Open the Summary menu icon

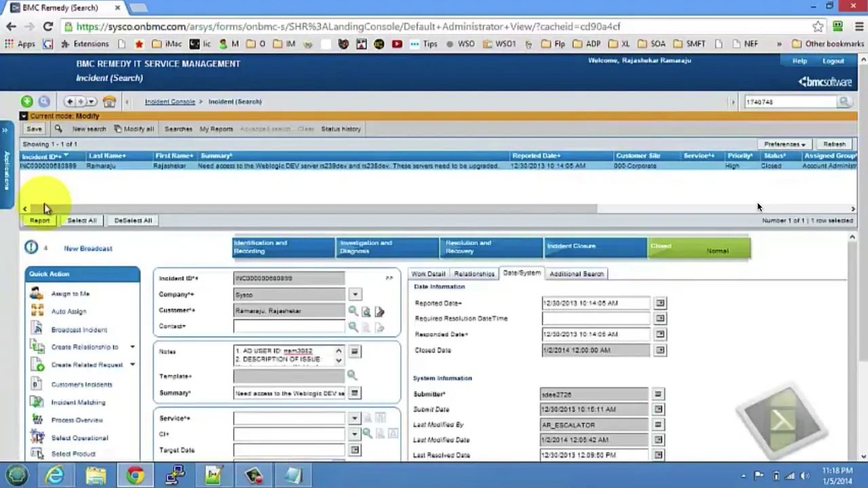pyautogui.click(x=354, y=393)
